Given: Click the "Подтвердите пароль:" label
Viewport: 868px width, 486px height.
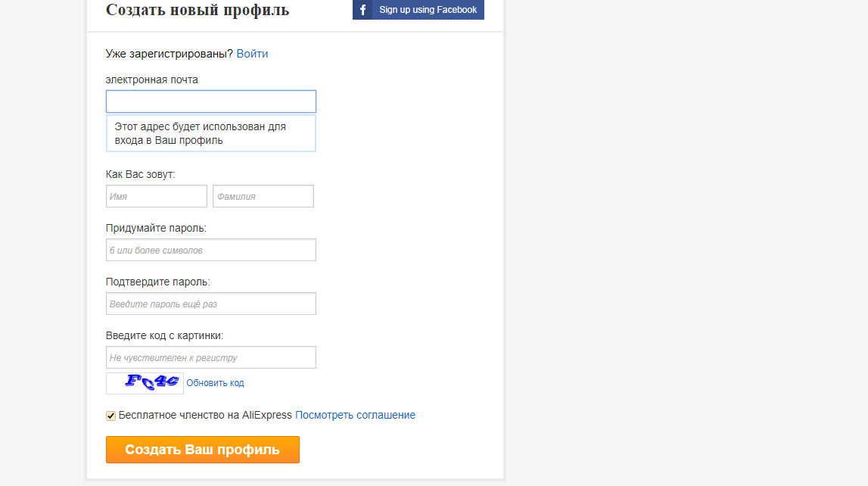Looking at the screenshot, I should (158, 282).
